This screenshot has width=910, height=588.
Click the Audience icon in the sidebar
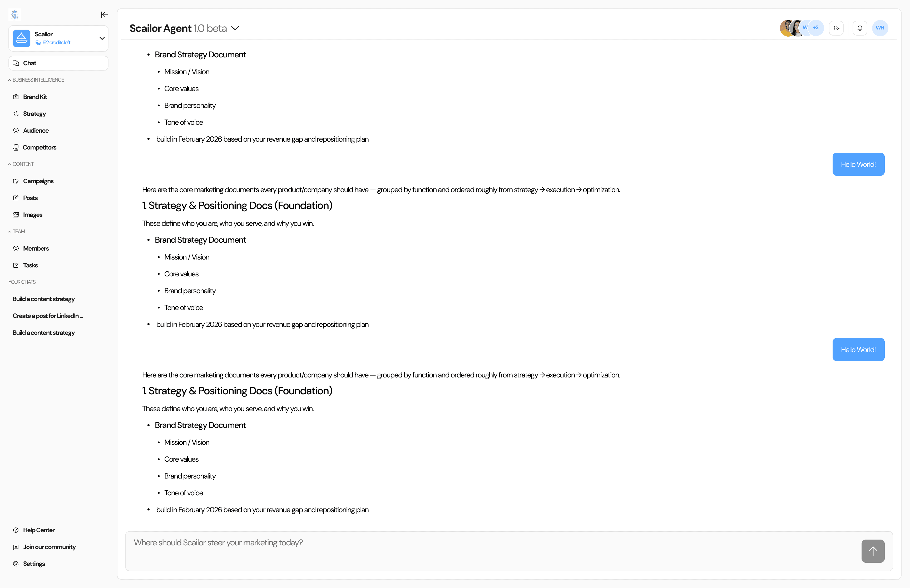(16, 130)
